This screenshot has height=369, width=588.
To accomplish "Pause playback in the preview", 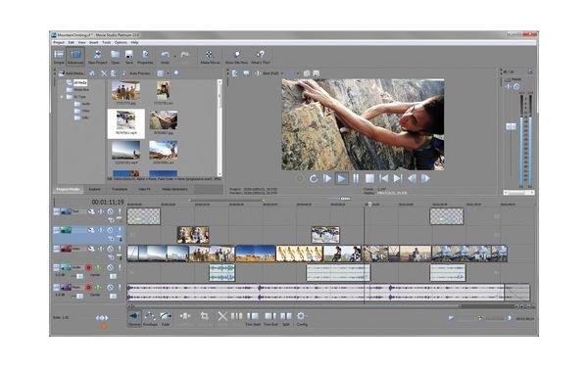I will pyautogui.click(x=356, y=179).
